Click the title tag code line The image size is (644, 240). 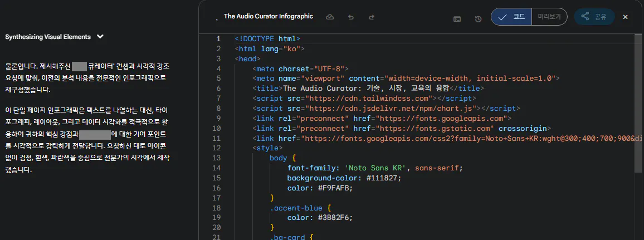pyautogui.click(x=368, y=88)
